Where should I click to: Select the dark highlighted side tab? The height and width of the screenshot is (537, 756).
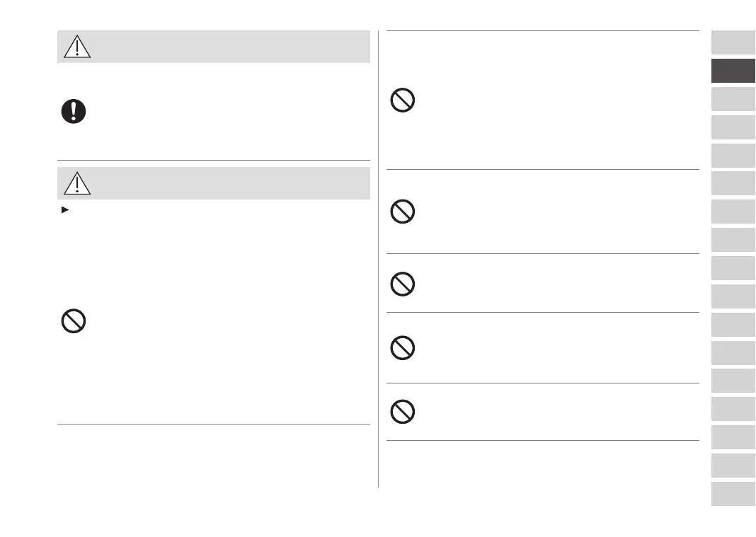point(733,71)
